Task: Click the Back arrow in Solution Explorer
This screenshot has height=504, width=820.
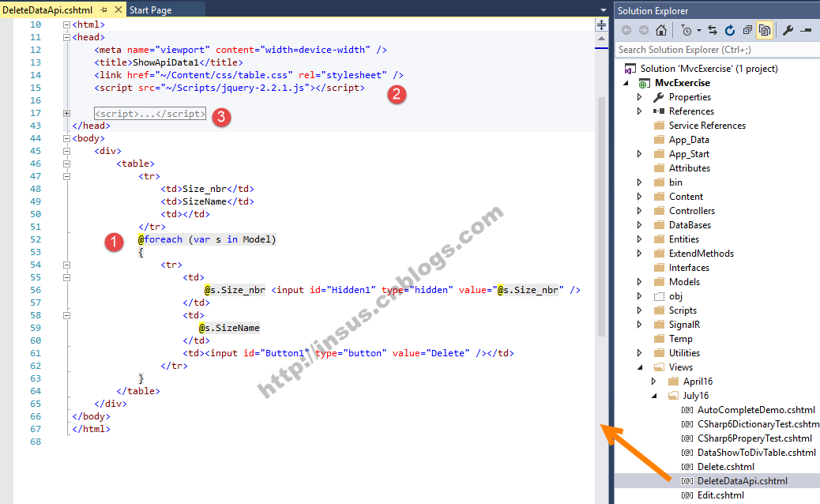Action: 626,30
